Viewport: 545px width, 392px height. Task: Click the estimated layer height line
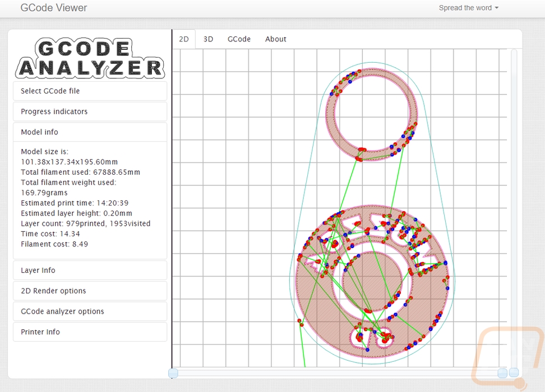coord(76,213)
